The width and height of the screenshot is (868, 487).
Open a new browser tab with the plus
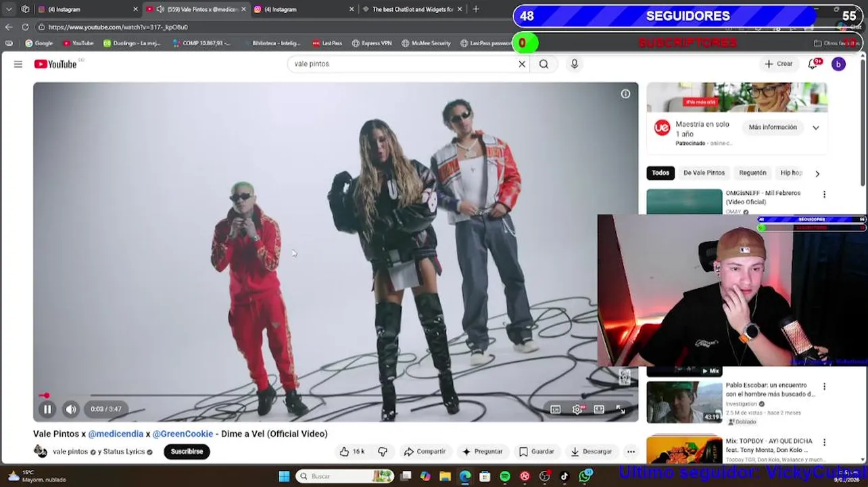476,9
